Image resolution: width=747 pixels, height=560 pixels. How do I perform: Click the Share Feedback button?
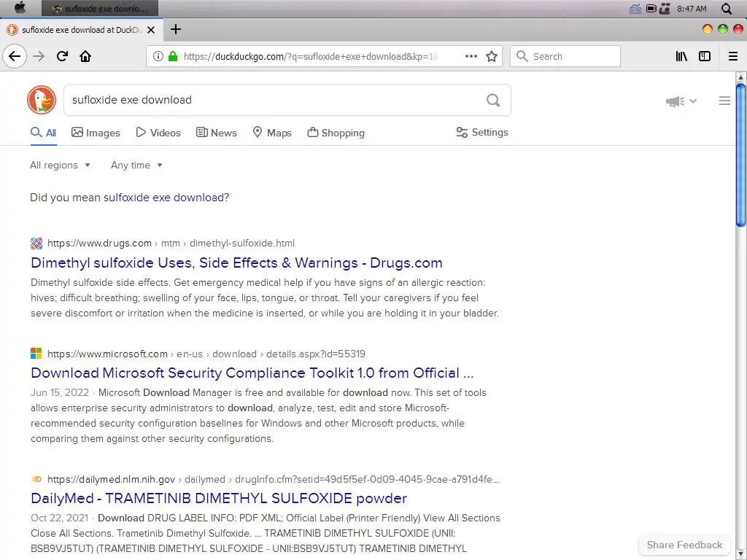(x=684, y=545)
